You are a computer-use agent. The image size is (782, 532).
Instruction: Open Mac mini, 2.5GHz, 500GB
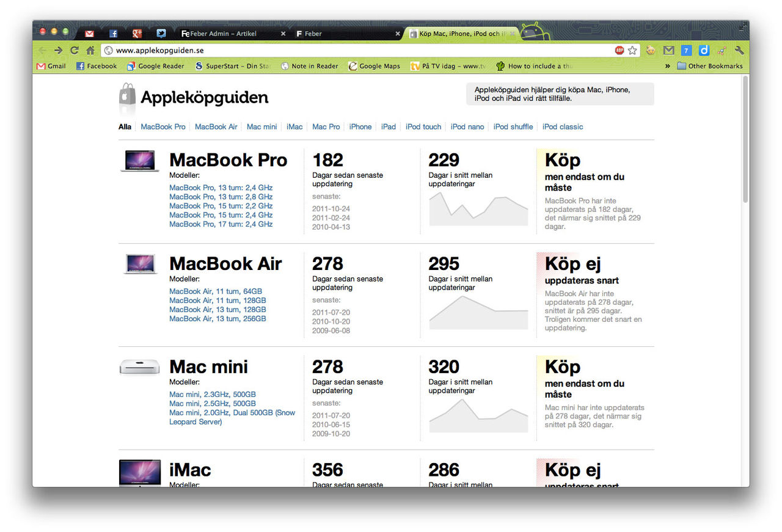[213, 404]
